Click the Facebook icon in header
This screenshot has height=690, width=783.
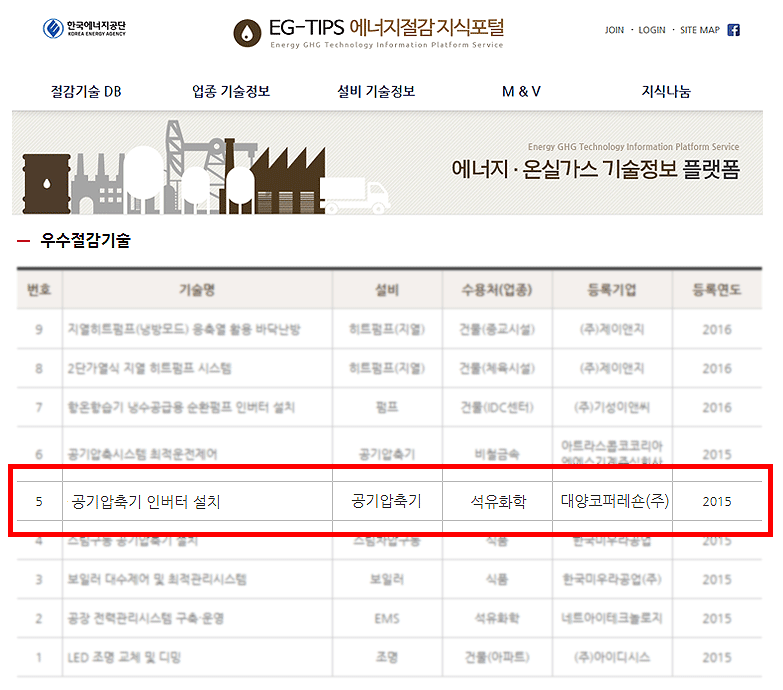pyautogui.click(x=733, y=30)
